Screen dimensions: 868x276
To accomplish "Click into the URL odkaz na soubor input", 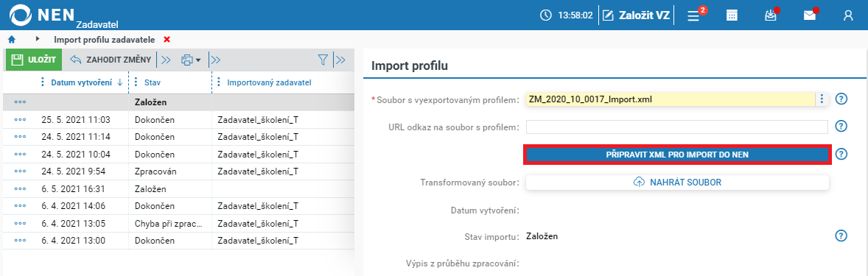I will point(677,127).
